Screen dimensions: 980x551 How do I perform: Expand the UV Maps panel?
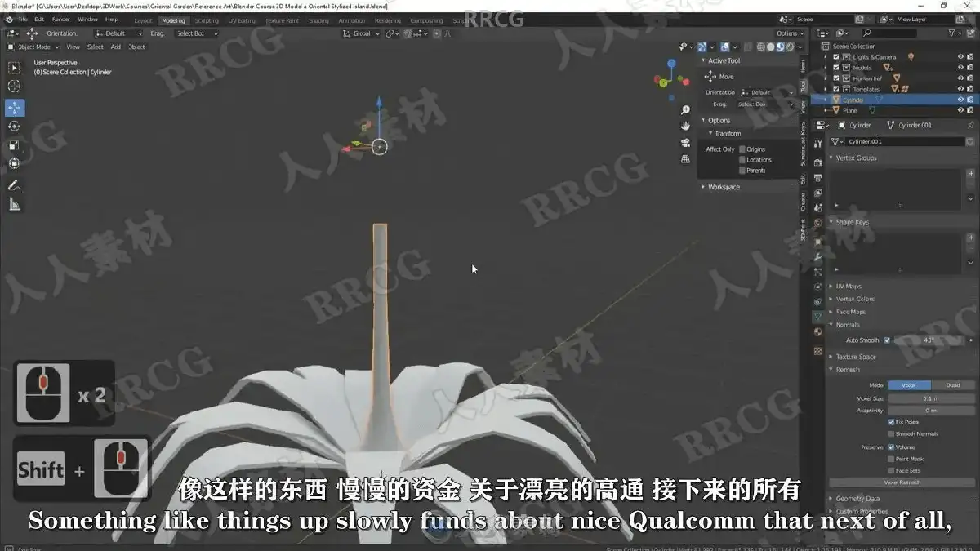pyautogui.click(x=848, y=287)
